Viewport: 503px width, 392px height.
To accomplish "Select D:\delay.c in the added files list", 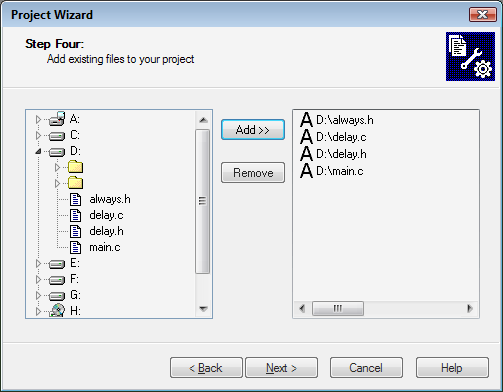I will (341, 137).
